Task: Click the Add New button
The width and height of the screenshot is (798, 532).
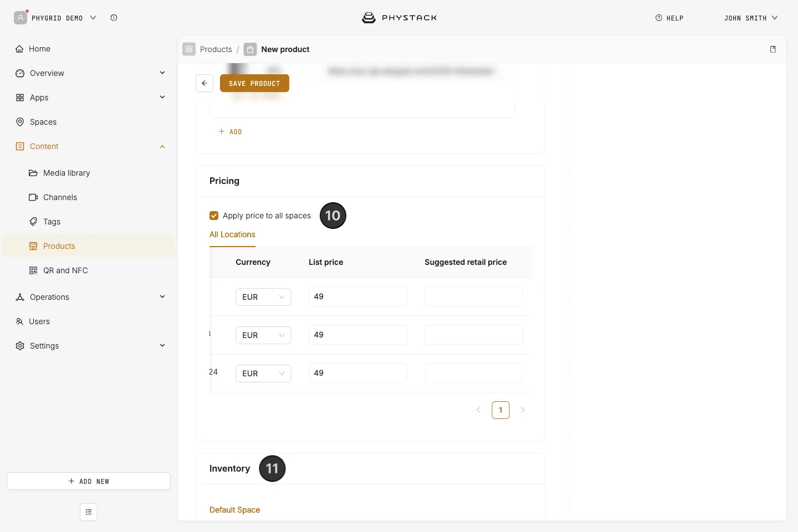Action: pos(89,481)
